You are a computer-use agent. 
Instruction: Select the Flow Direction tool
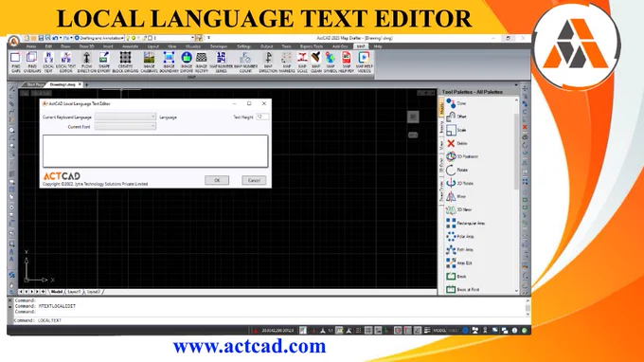coord(87,63)
